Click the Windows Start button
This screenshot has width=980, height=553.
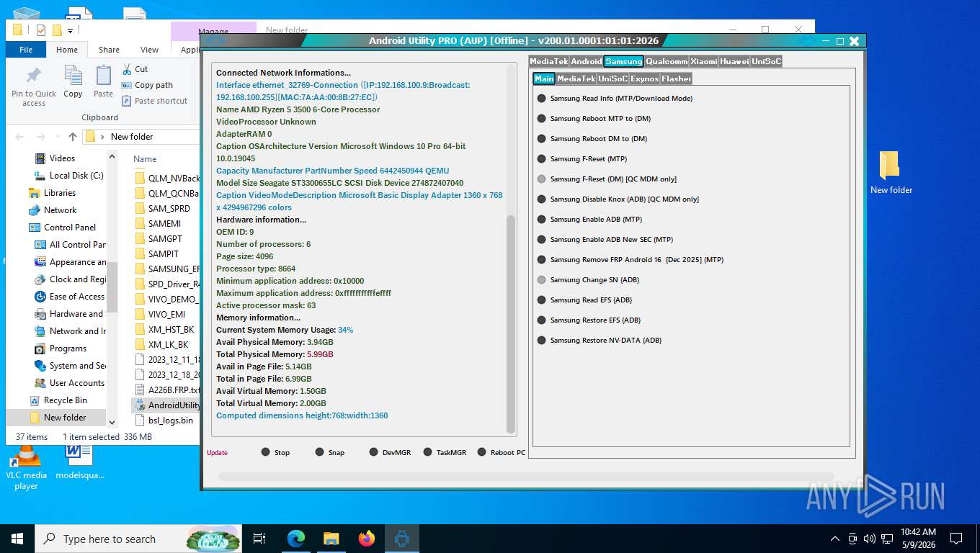(17, 539)
